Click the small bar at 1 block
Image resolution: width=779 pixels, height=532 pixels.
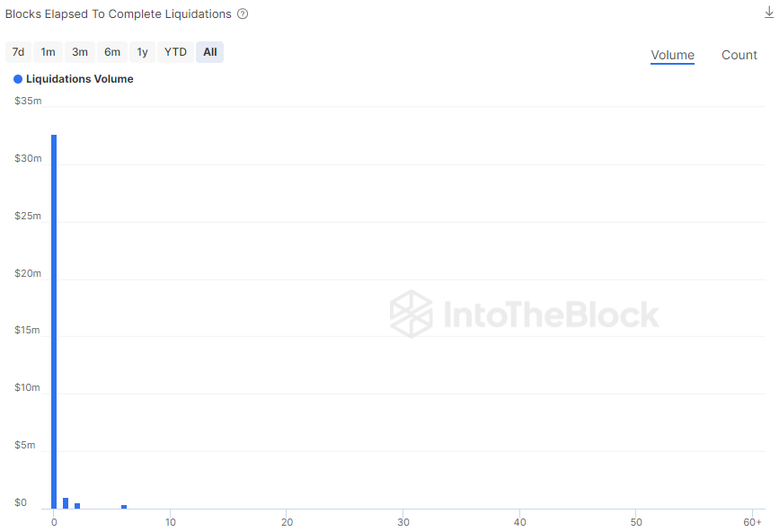coord(66,503)
